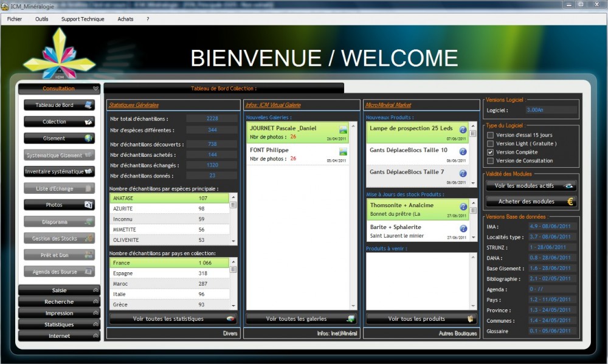Click the Logiciel version field 3.00An
608x364 pixels.
(x=551, y=110)
